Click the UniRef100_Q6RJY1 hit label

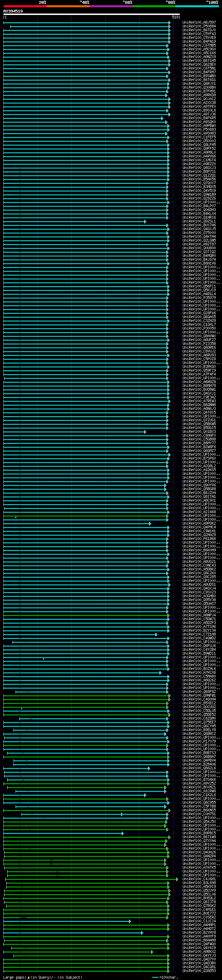[x=199, y=84]
